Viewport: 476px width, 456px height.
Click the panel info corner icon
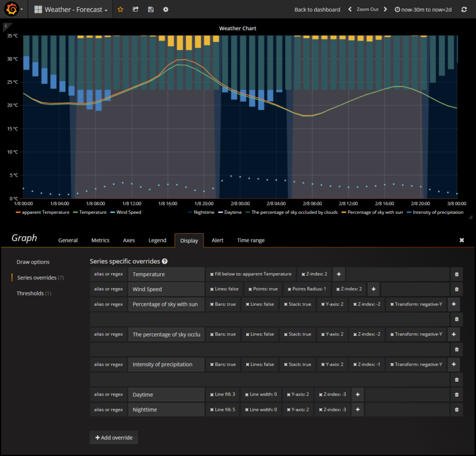(6, 26)
